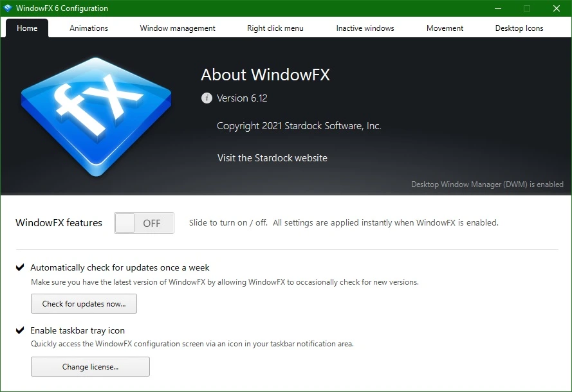Close the WindowFX Configuration window
Screen dimensions: 572x392
pyautogui.click(x=557, y=8)
